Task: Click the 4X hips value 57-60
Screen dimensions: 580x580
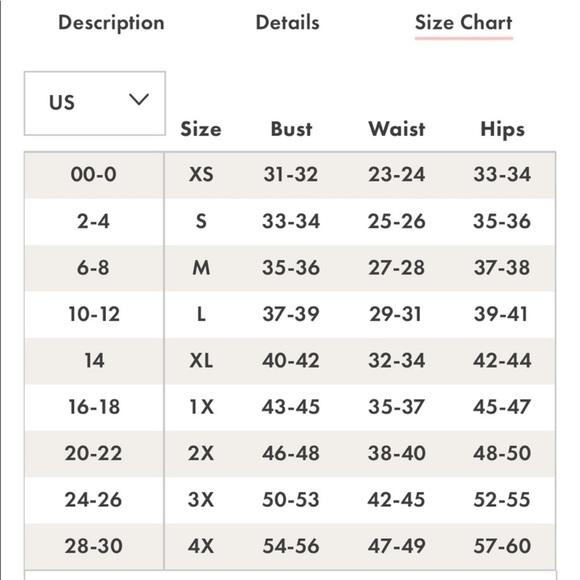Action: tap(502, 546)
